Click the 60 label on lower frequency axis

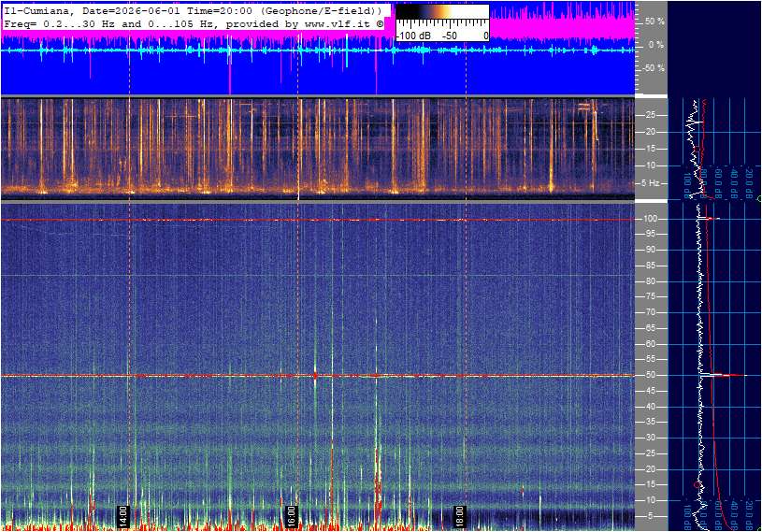coord(650,344)
